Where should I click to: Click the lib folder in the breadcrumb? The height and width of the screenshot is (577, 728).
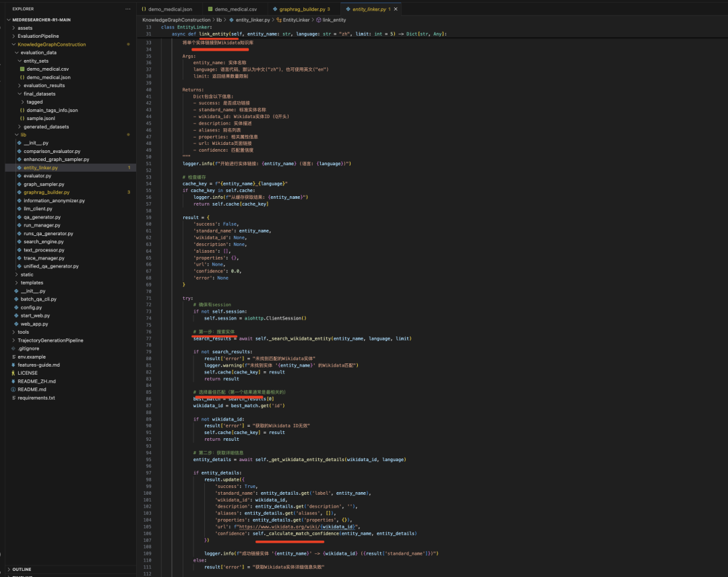pyautogui.click(x=219, y=20)
